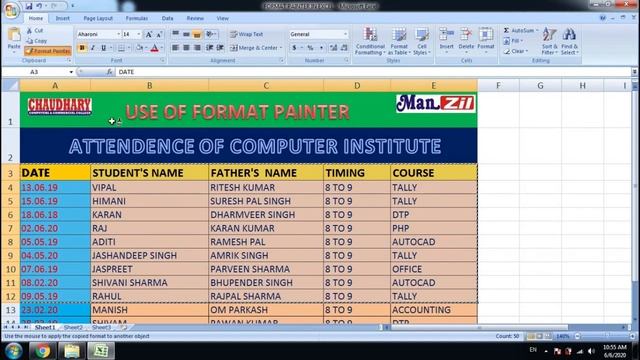Click the Name Box showing A3

tap(34, 72)
